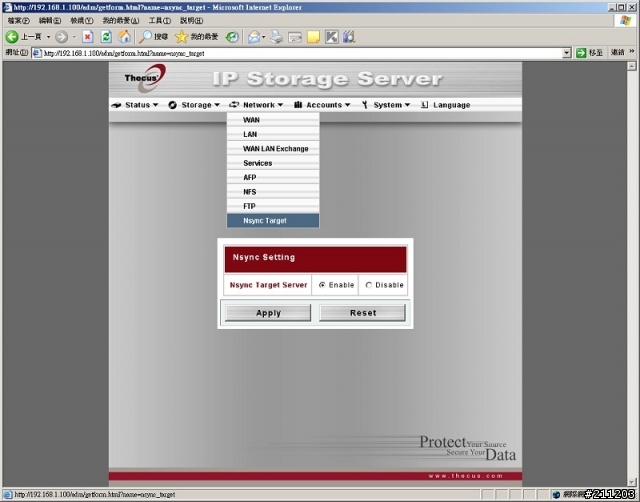
Task: Open IE Tools menu (fifth menu)
Action: 160,20
